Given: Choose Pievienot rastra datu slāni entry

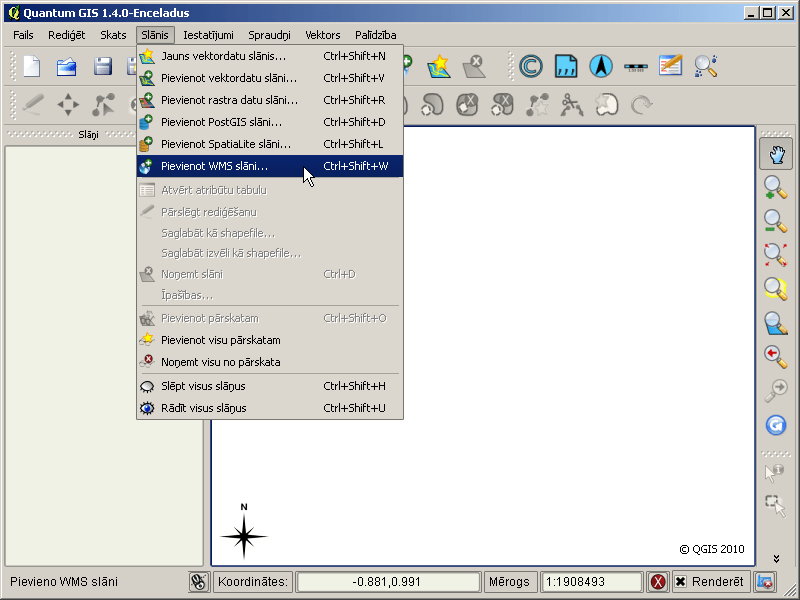Looking at the screenshot, I should pyautogui.click(x=270, y=100).
